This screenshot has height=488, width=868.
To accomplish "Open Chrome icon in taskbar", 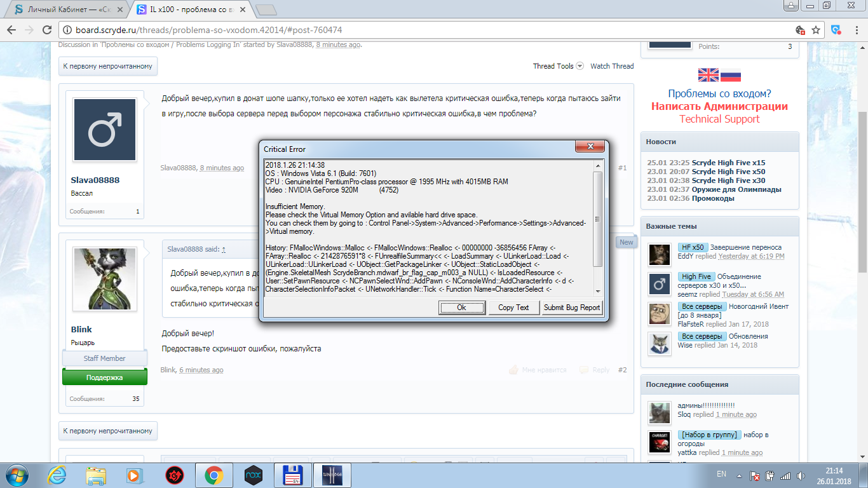I will click(x=214, y=475).
